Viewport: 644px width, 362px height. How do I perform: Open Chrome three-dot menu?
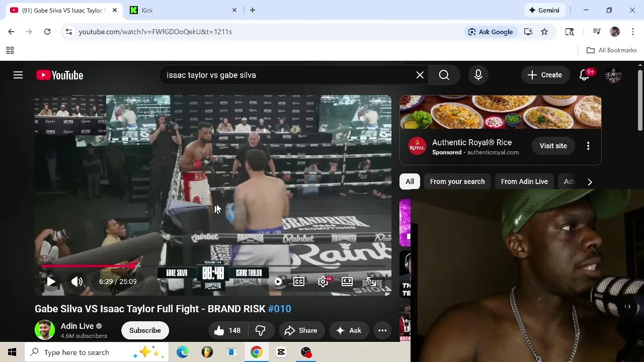(633, 32)
